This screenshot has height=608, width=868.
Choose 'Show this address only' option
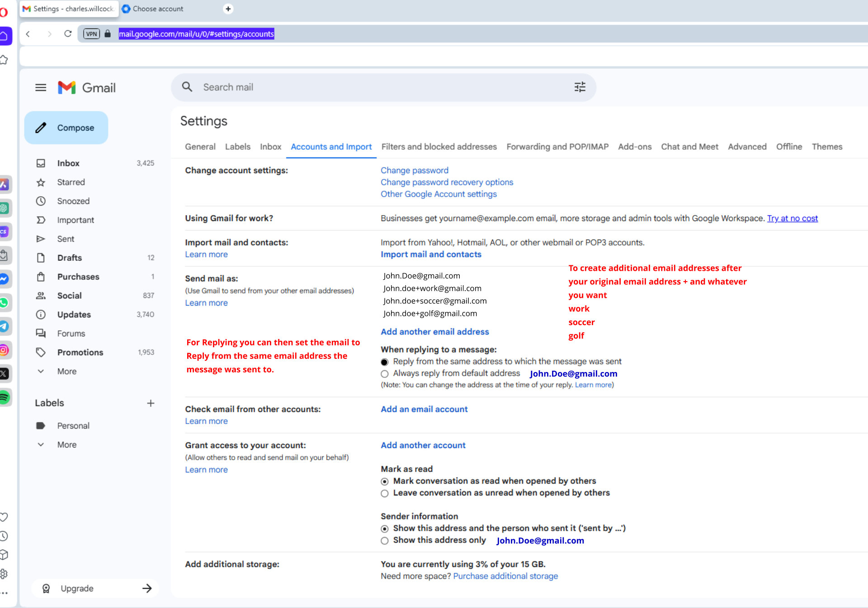[385, 541]
